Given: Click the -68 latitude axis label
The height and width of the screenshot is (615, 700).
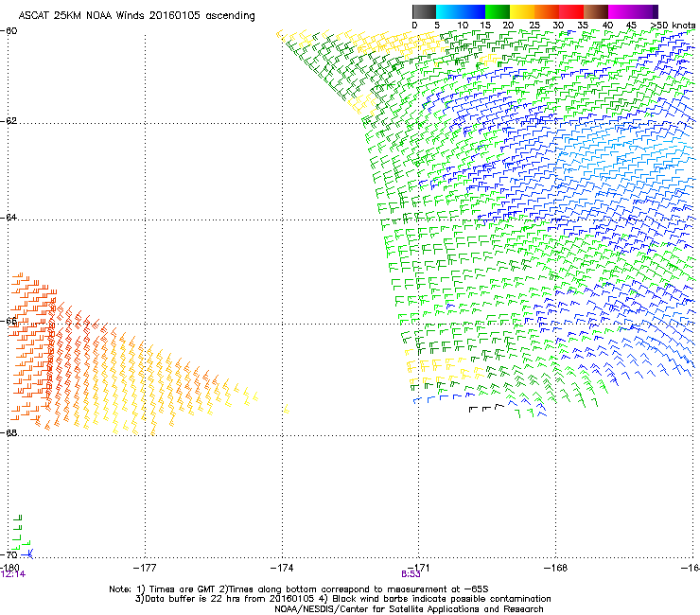Looking at the screenshot, I should click(x=9, y=432).
